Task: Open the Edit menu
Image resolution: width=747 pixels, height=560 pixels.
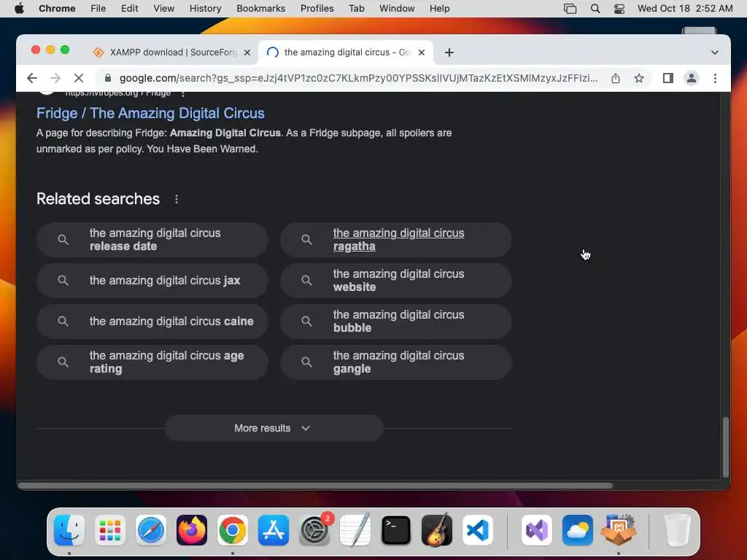Action: [130, 9]
